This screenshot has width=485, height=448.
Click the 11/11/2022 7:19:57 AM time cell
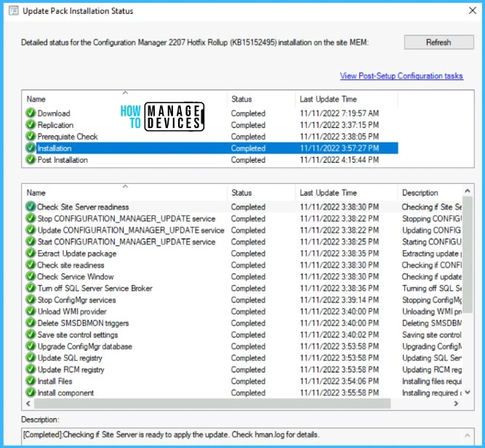340,113
